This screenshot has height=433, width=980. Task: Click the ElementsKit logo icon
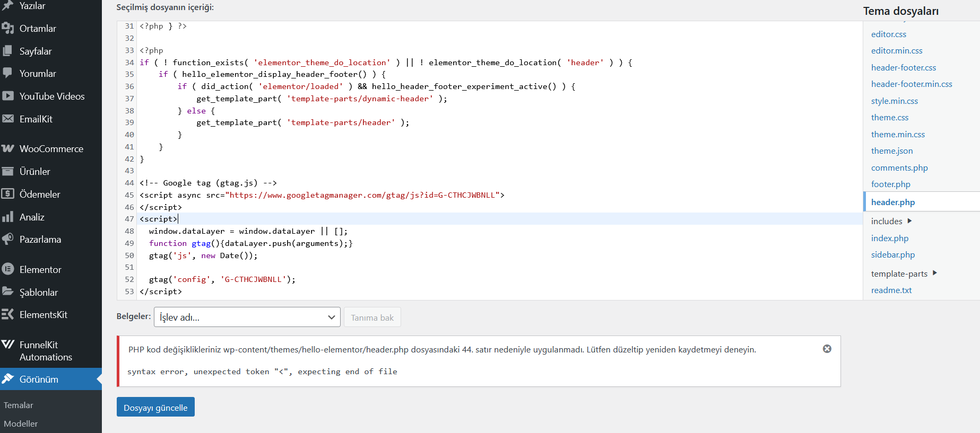click(7, 314)
